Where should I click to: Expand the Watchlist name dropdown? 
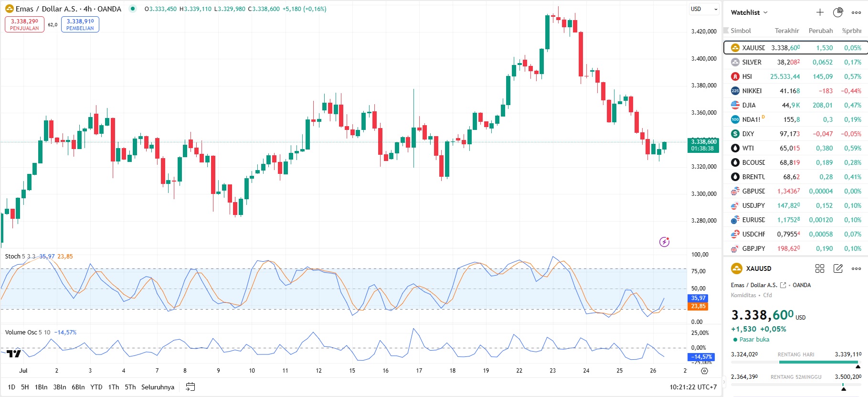point(749,12)
